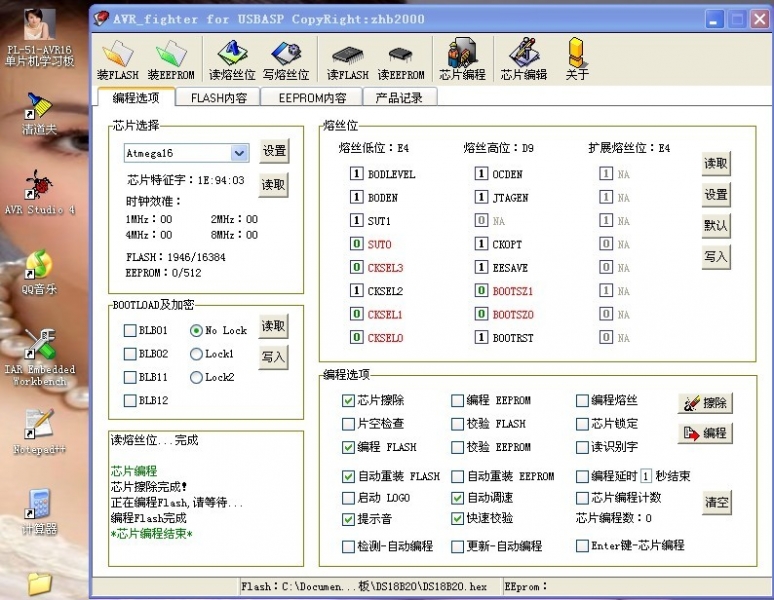
Task: Click the 芯片编辑 chip edit icon
Action: click(x=524, y=60)
